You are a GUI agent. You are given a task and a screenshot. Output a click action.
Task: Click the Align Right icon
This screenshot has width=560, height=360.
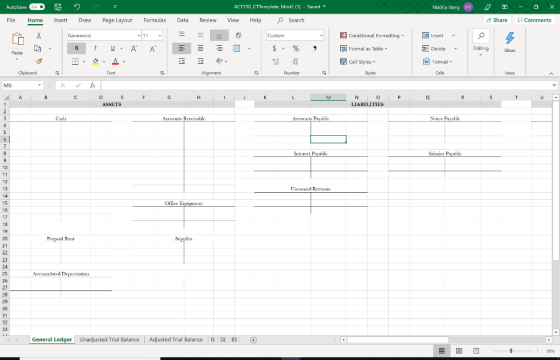click(219, 48)
